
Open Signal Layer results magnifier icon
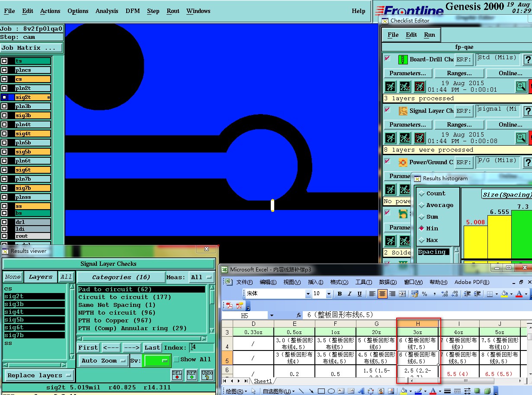pyautogui.click(x=522, y=138)
